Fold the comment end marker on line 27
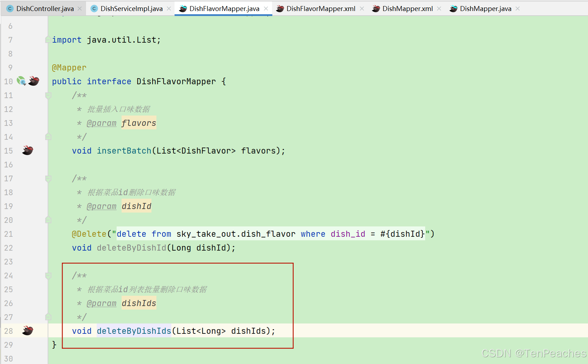Screen dimensions: 588x364 (48, 317)
